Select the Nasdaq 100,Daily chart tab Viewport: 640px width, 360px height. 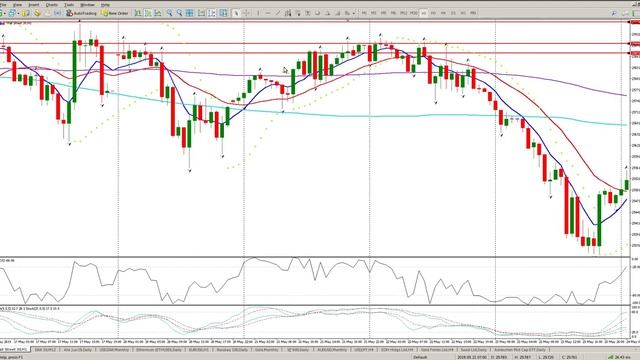pos(232,350)
